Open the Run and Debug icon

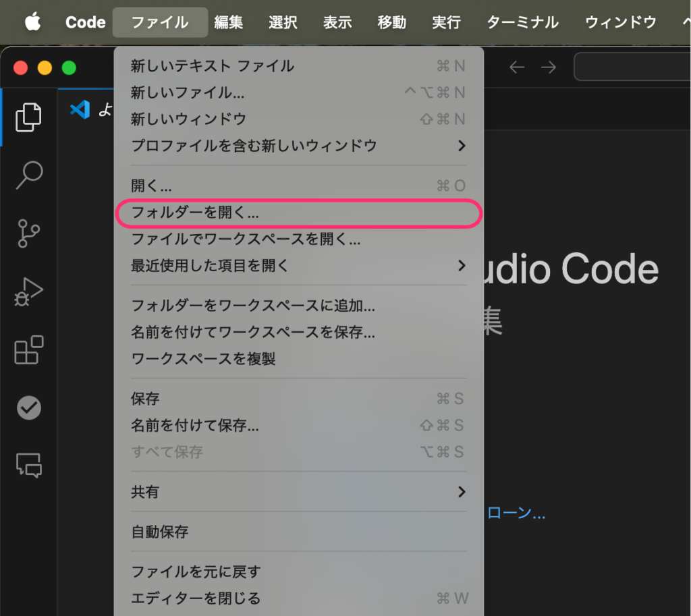[28, 291]
